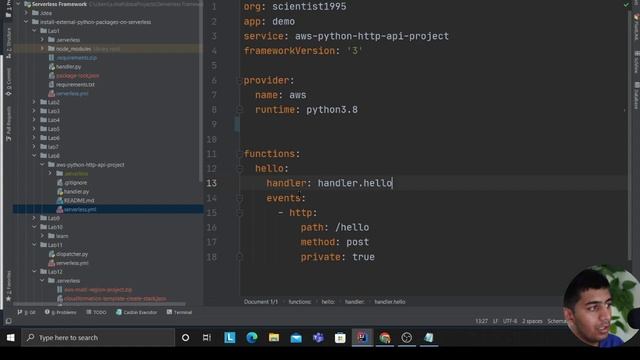
Task: Expand the Lab4 folder
Action: (x=34, y=120)
